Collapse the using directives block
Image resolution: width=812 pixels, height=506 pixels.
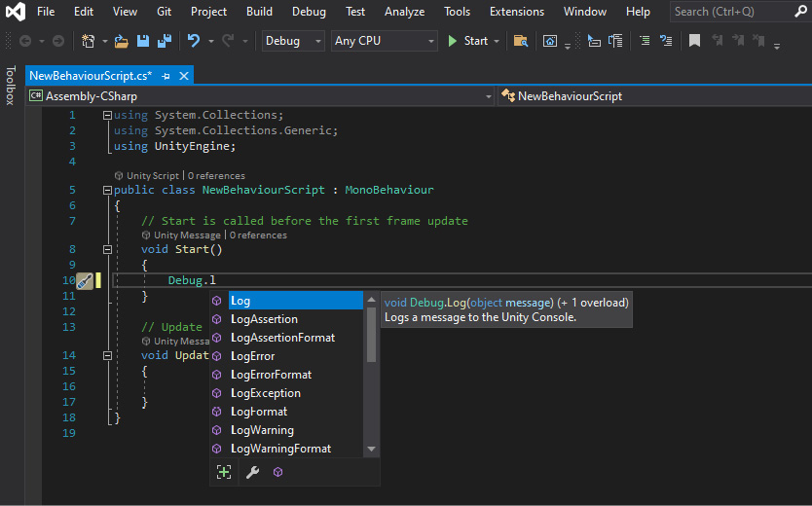click(x=107, y=116)
